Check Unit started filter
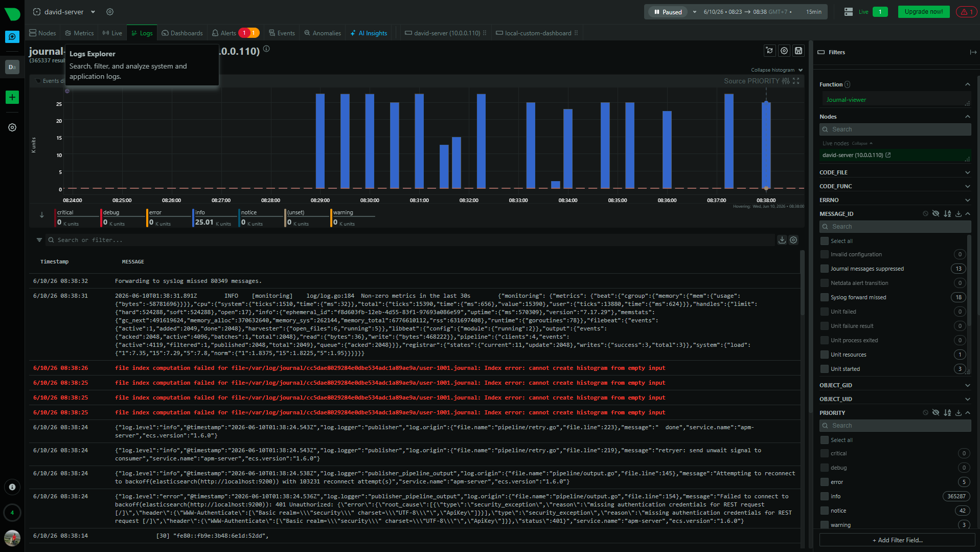The width and height of the screenshot is (980, 552). [x=824, y=369]
